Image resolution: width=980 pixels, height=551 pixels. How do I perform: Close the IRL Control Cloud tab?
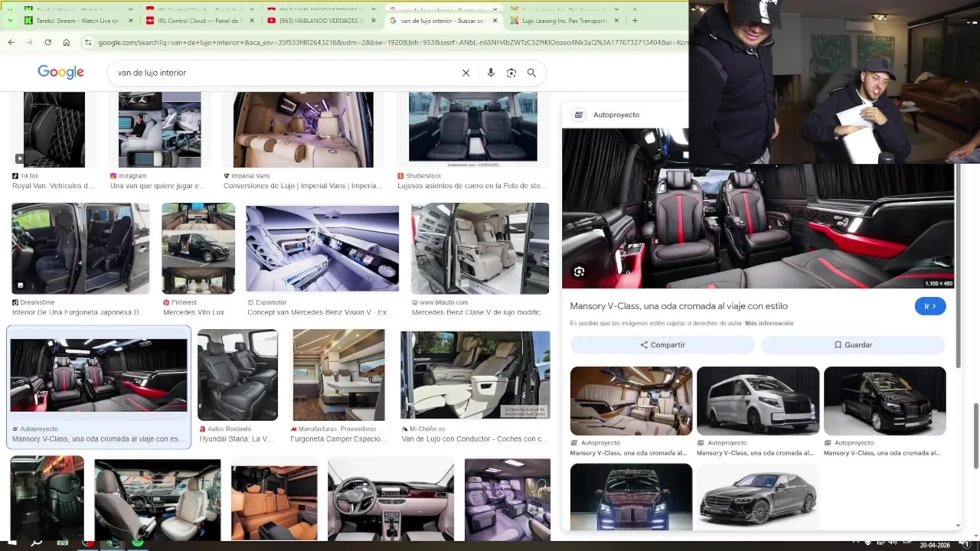pos(252,21)
